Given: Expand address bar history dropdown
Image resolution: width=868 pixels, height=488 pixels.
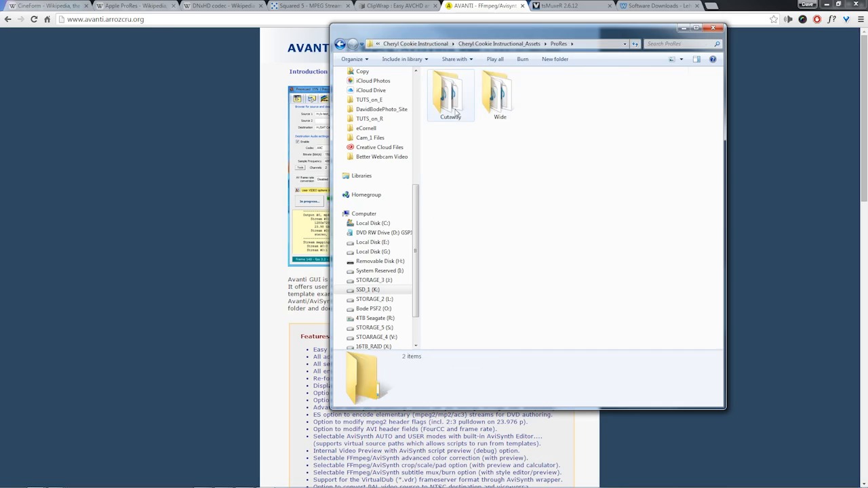Looking at the screenshot, I should tap(625, 44).
